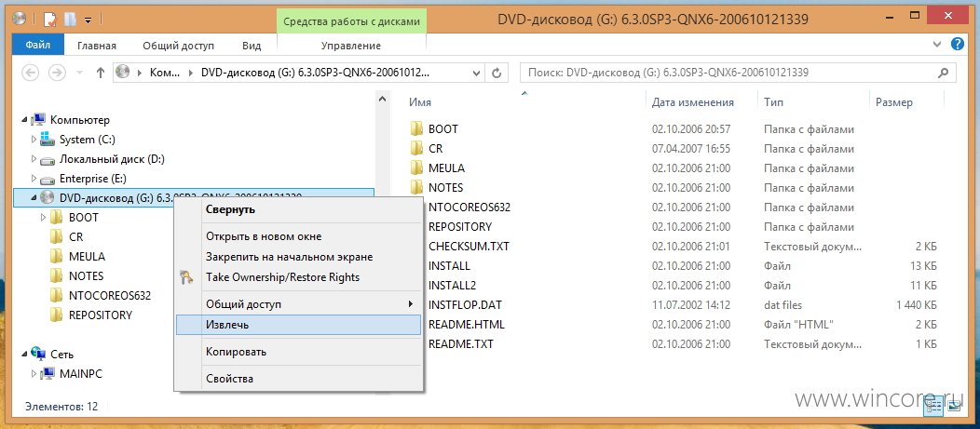Click the NOTES folder icon in the navigation tree
The width and height of the screenshot is (980, 429).
(57, 275)
